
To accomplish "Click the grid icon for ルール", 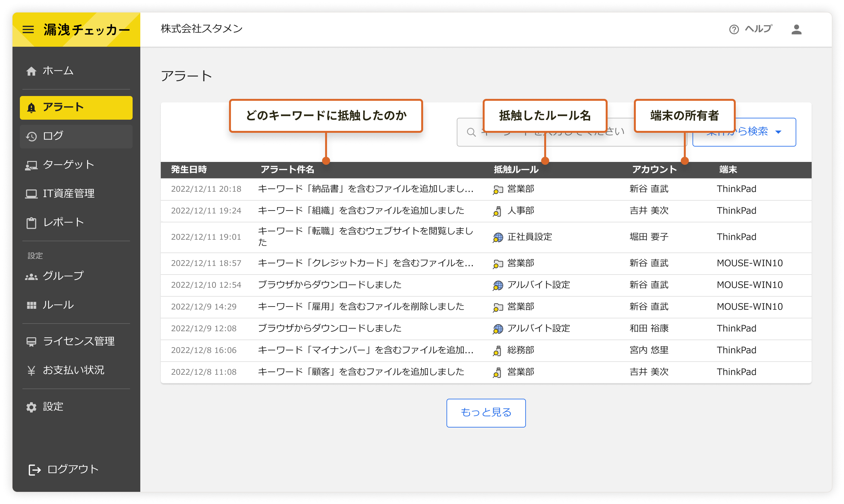I will 31,305.
